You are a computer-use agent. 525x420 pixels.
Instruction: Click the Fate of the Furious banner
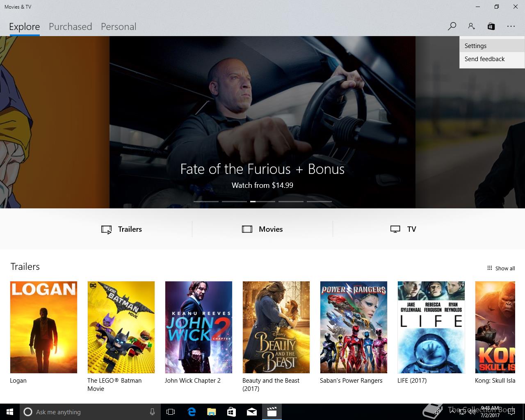click(262, 122)
